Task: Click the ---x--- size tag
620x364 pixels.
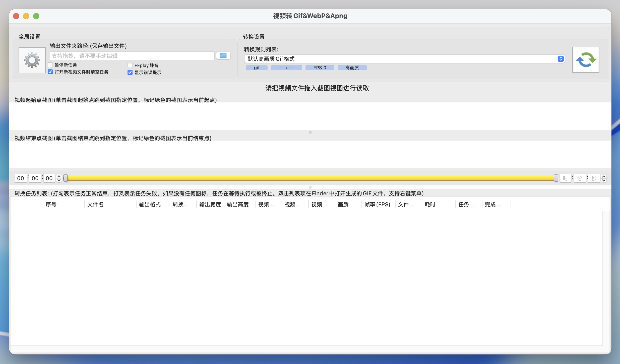Action: tap(286, 68)
